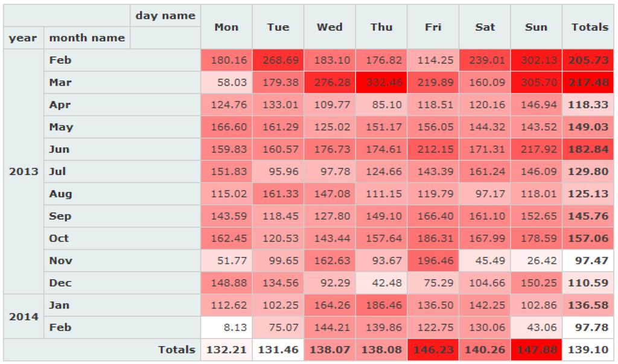Select the Sunday totals cell 147.88

[x=536, y=350]
